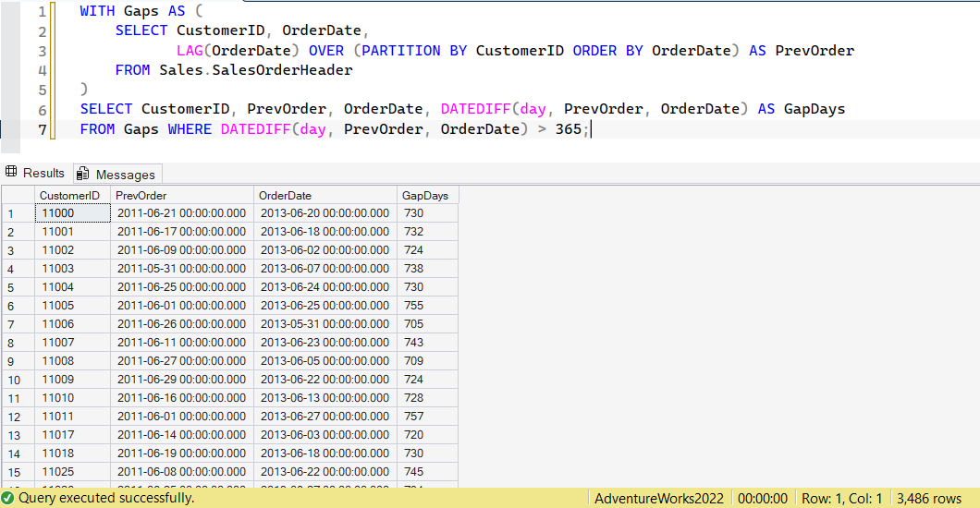Screen dimensions: 980x508
Task: Click OrderDate value 2013-06-18 00:00:00.000 for customer 11001
Action: tap(325, 232)
